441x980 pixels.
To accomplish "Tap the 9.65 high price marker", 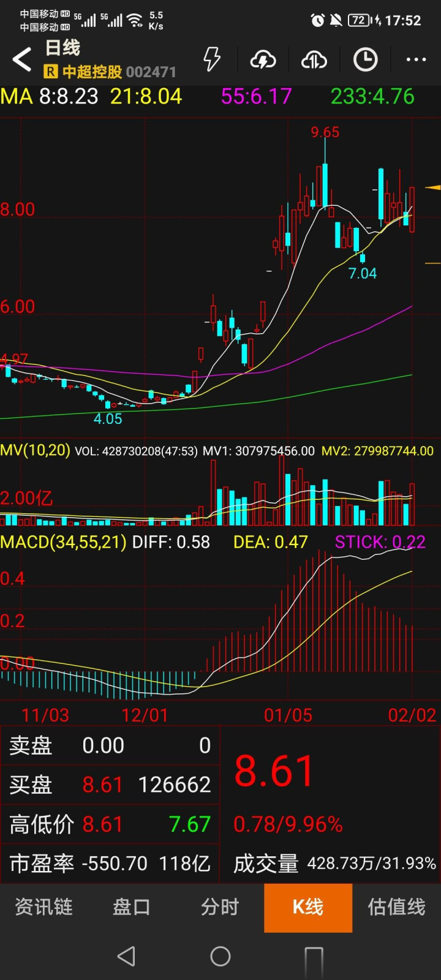I will (325, 132).
